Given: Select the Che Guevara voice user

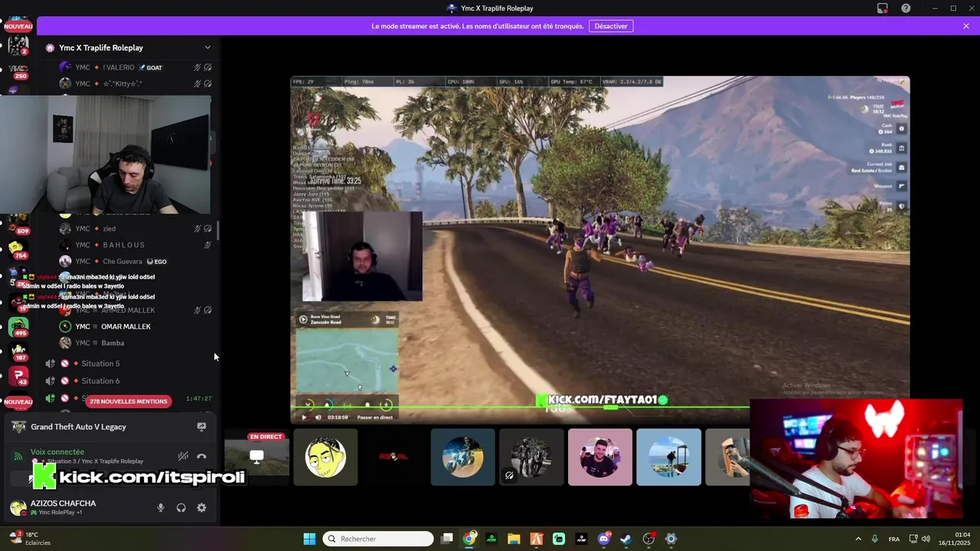Looking at the screenshot, I should [x=122, y=262].
